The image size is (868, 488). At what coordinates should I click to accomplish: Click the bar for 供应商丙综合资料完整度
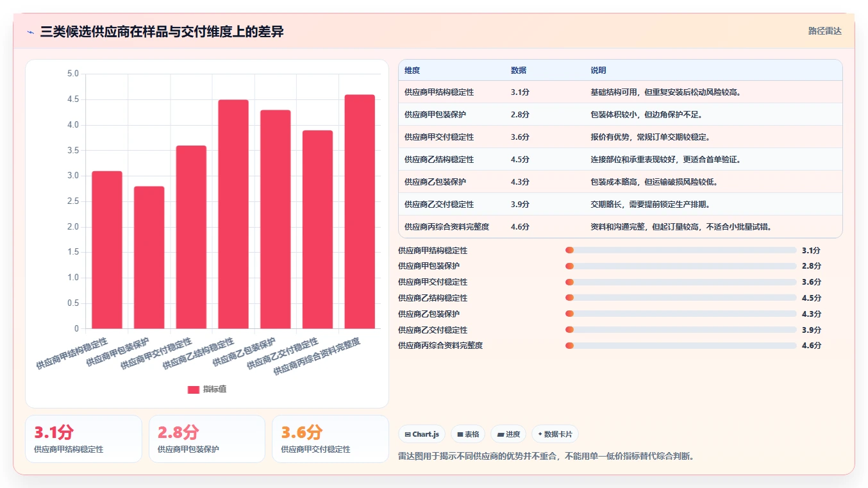(360, 212)
